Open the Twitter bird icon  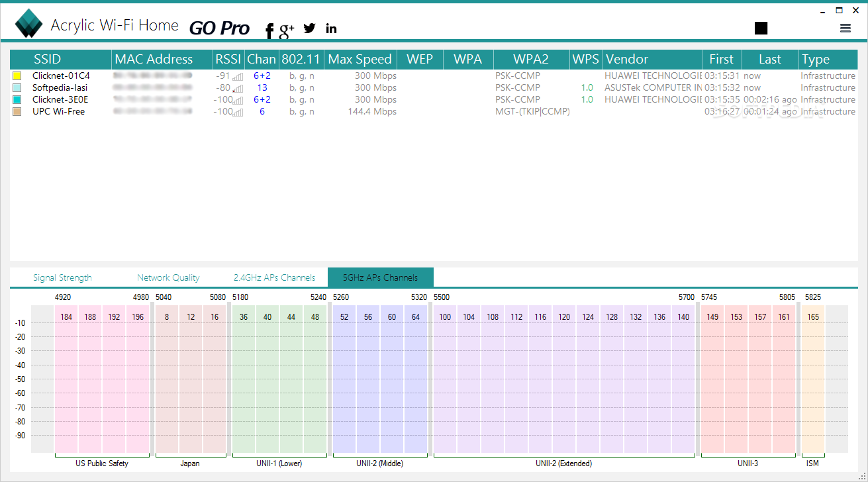tap(309, 28)
